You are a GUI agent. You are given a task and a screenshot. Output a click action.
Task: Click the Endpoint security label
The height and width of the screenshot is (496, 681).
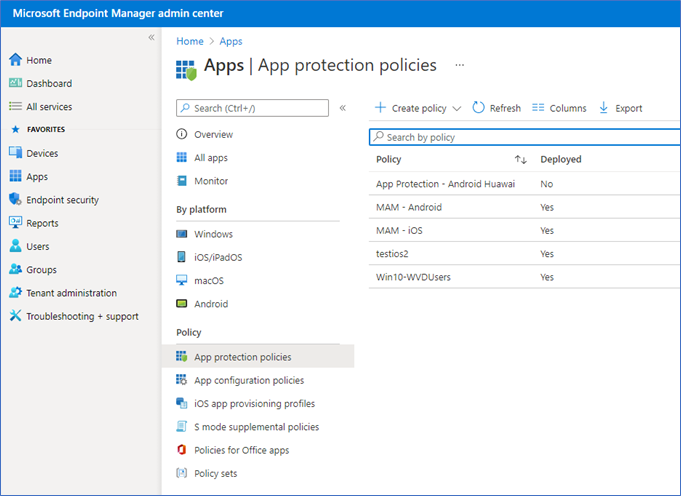pyautogui.click(x=63, y=200)
